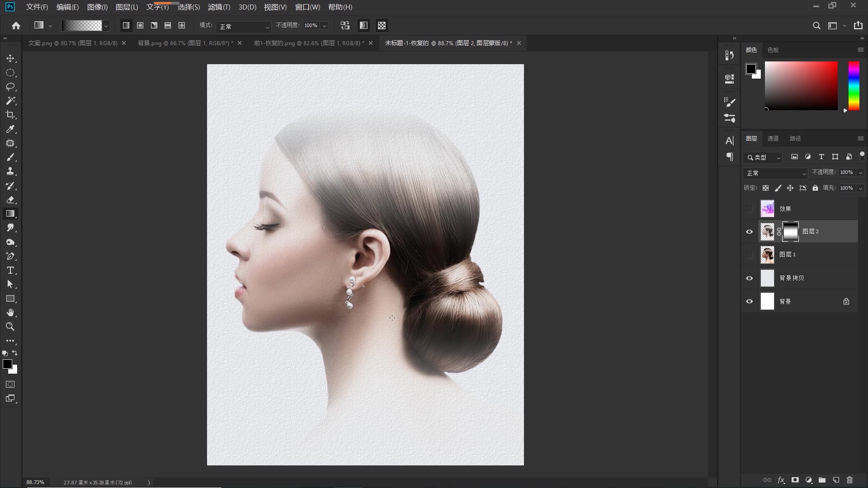Open the layer blend mode dropdown
This screenshot has height=488, width=868.
pos(775,173)
